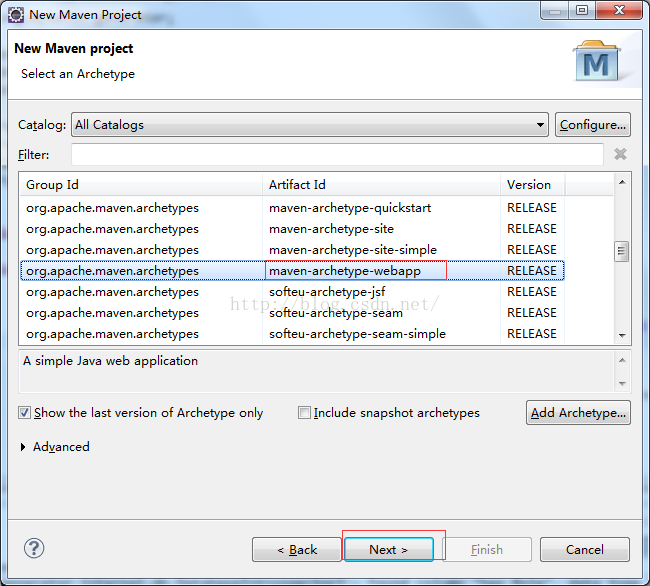650x586 pixels.
Task: Click the Help question mark icon
Action: pos(34,548)
